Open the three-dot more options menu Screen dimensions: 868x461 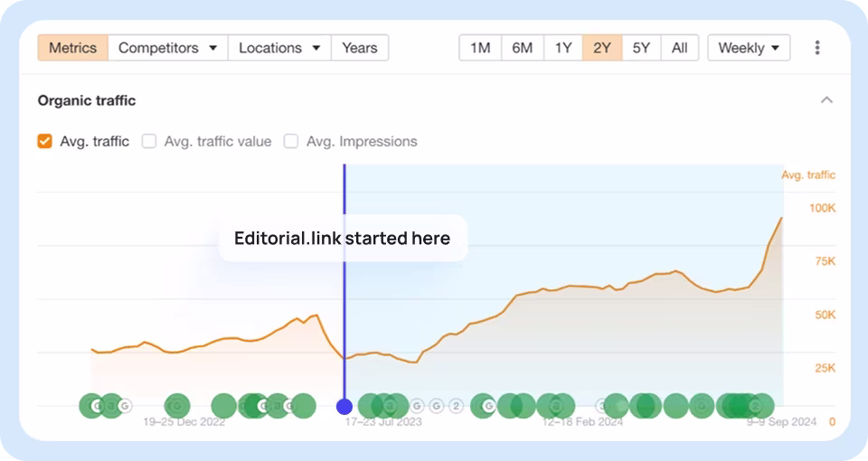817,48
